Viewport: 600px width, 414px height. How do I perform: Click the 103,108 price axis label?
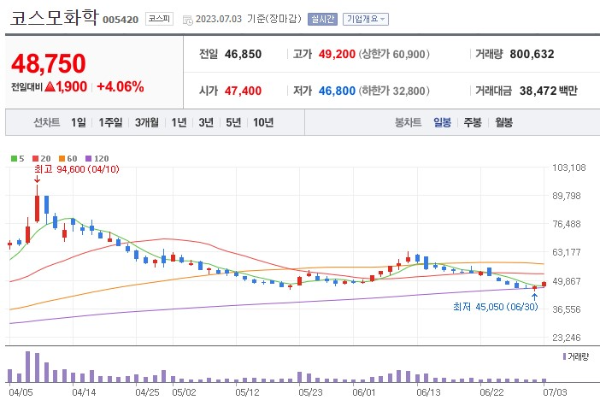click(569, 168)
